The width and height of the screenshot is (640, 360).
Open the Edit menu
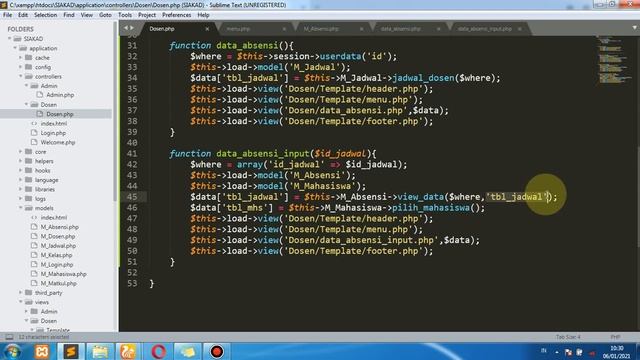click(x=23, y=15)
